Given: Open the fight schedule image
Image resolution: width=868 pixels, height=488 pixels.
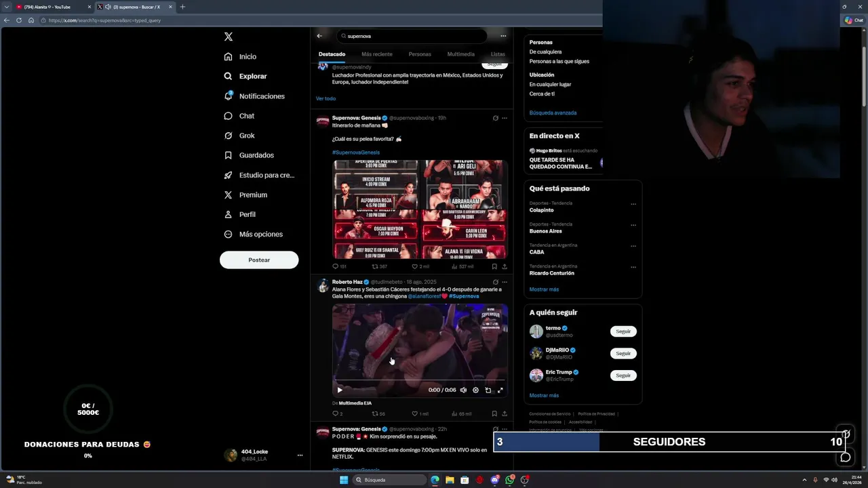Looking at the screenshot, I should (420, 209).
